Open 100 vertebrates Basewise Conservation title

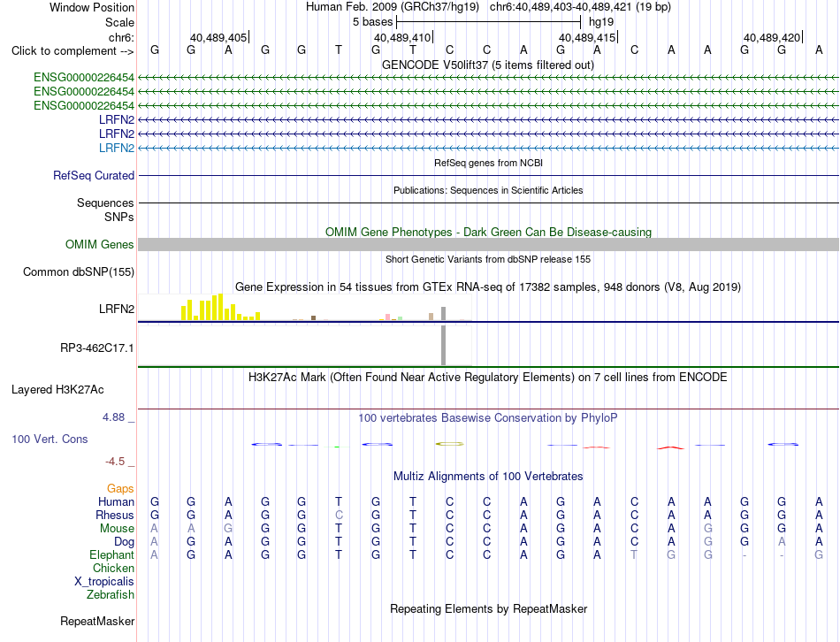point(488,418)
